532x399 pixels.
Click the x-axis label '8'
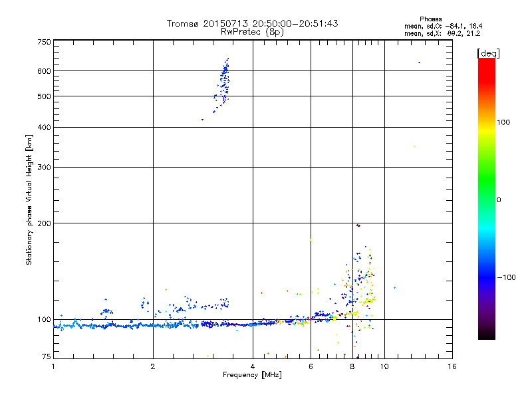pyautogui.click(x=352, y=366)
